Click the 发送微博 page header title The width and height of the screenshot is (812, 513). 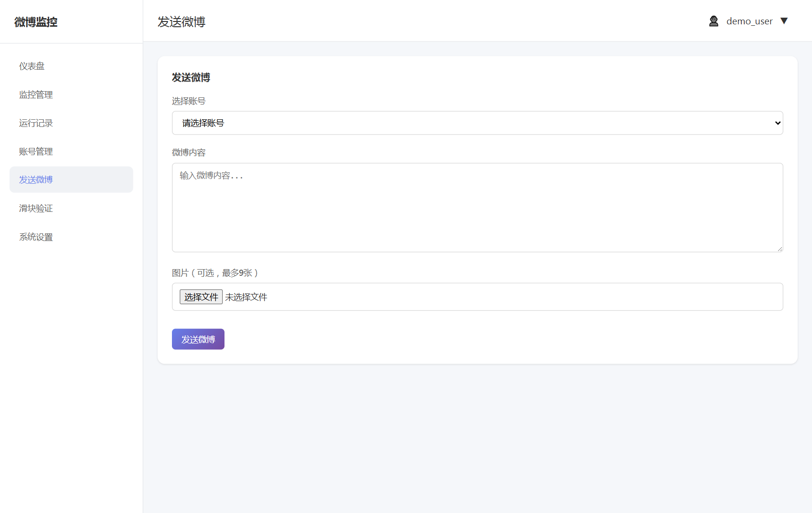[182, 22]
